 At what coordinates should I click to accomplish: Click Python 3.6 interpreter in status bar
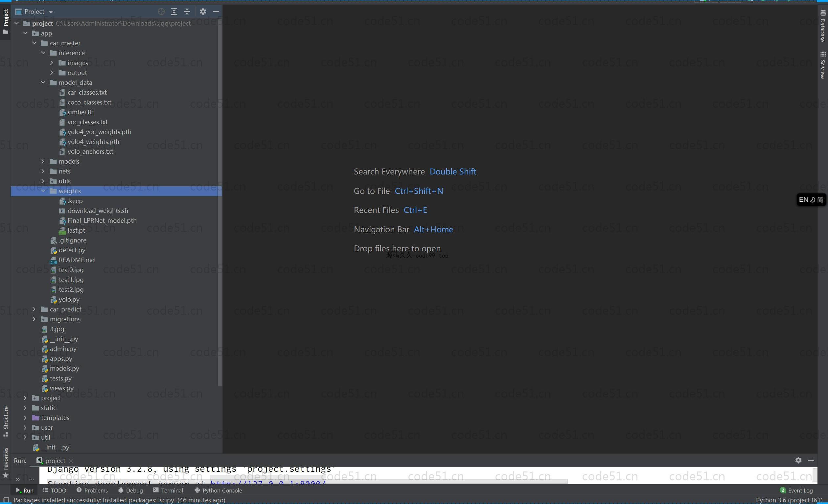(x=789, y=500)
